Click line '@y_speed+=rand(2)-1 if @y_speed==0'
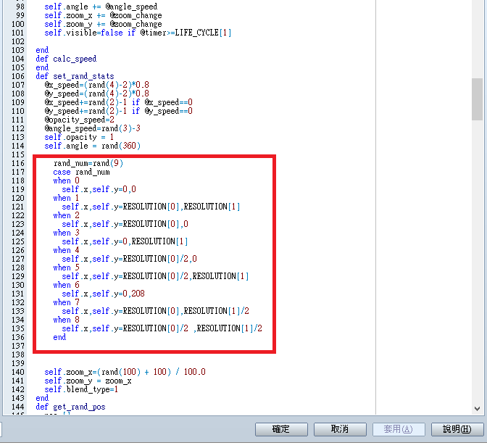Image resolution: width=487 pixels, height=448 pixels. pos(118,111)
